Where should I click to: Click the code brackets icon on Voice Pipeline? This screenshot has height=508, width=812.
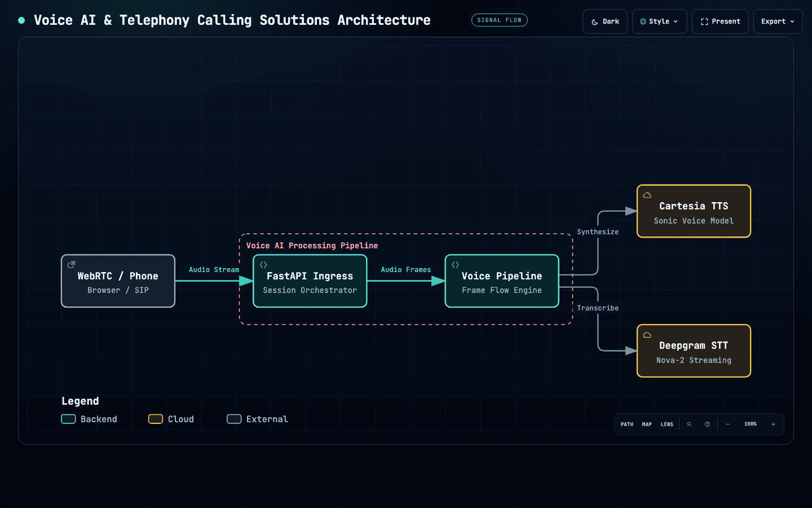pos(455,265)
